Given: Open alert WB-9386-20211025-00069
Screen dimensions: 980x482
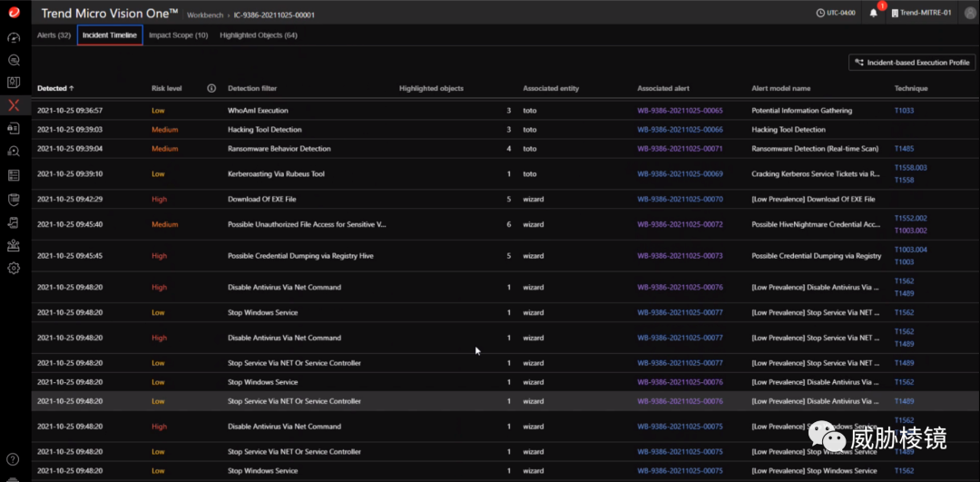Looking at the screenshot, I should pyautogui.click(x=680, y=173).
